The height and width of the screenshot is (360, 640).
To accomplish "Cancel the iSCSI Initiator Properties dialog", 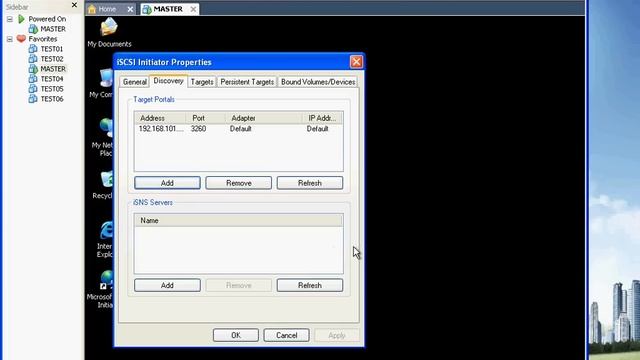I will (287, 335).
